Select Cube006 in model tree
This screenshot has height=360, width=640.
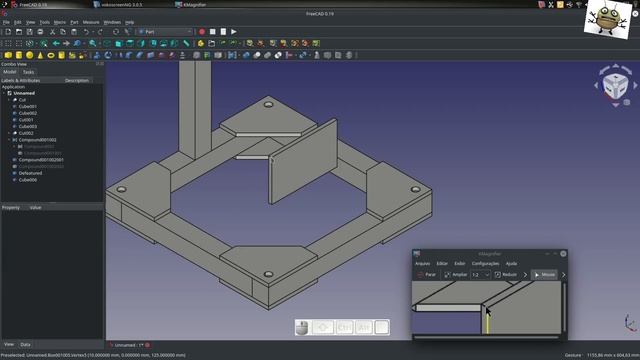[x=28, y=180]
